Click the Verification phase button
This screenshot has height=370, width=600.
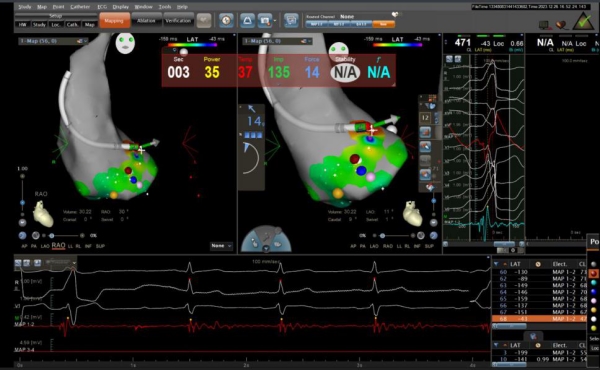(178, 21)
